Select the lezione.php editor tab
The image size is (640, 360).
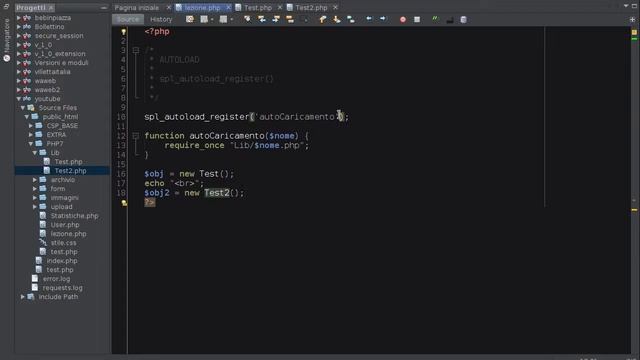point(202,7)
